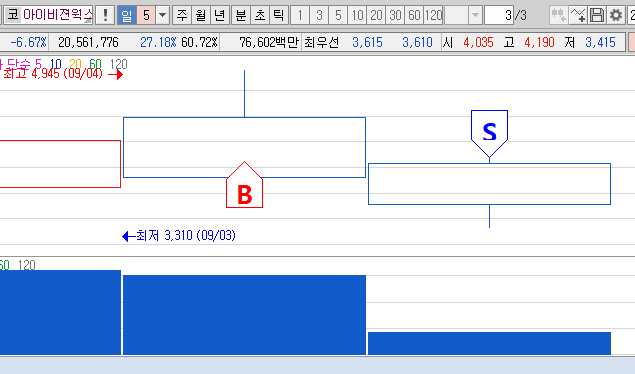Choose the 60 interval preset button
Screen dimensions: 635x374
point(414,15)
